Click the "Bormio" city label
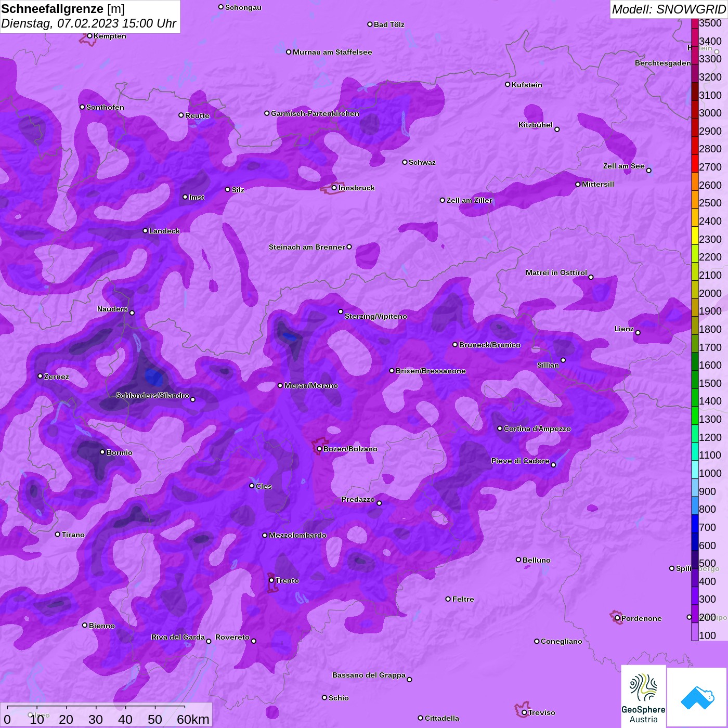This screenshot has height=728, width=728. (120, 452)
